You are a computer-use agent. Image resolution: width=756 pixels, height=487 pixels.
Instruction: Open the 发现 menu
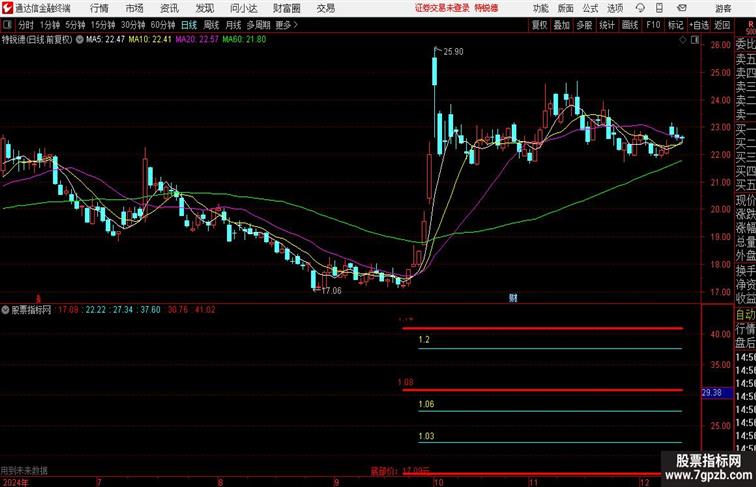click(205, 8)
